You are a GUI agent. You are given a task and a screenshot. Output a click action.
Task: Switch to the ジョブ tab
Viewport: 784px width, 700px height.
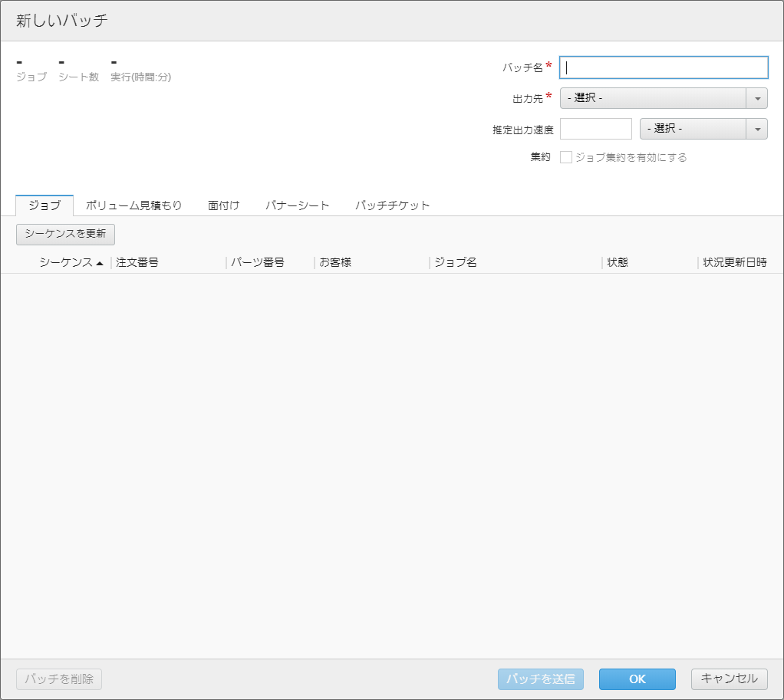tap(44, 205)
